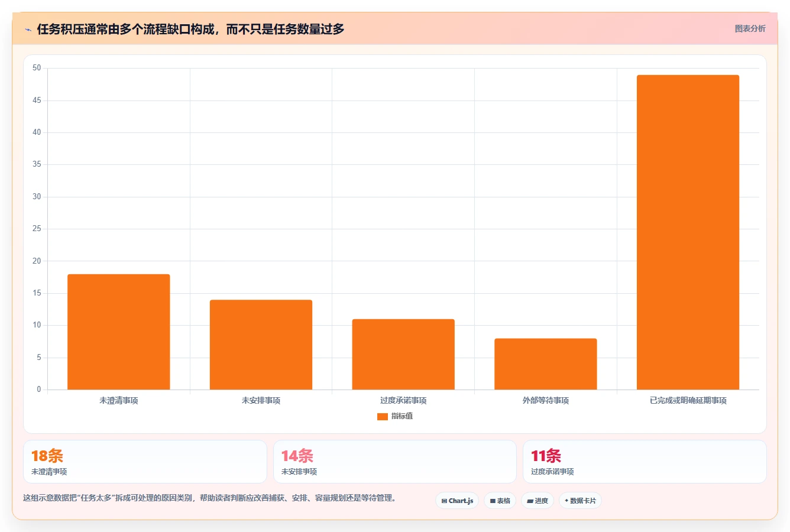The image size is (790, 532).
Task: Click the chart title about 任务积压
Action: 190,29
